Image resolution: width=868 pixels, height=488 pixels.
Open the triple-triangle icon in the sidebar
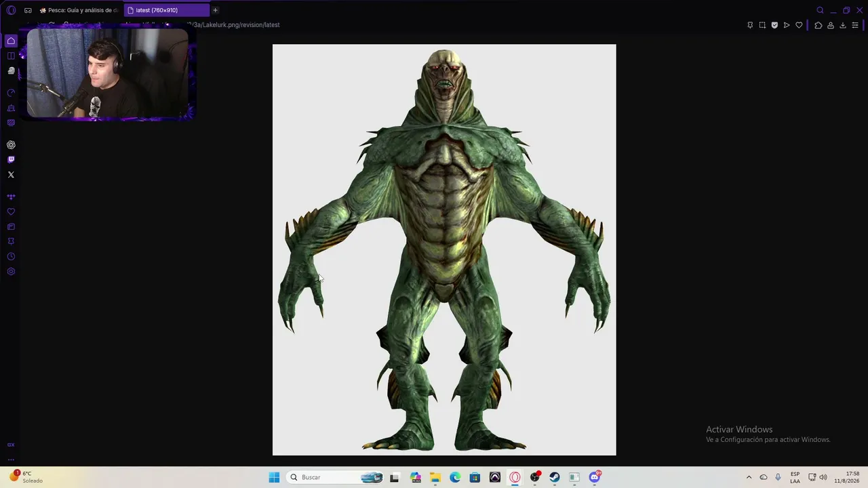point(11,197)
